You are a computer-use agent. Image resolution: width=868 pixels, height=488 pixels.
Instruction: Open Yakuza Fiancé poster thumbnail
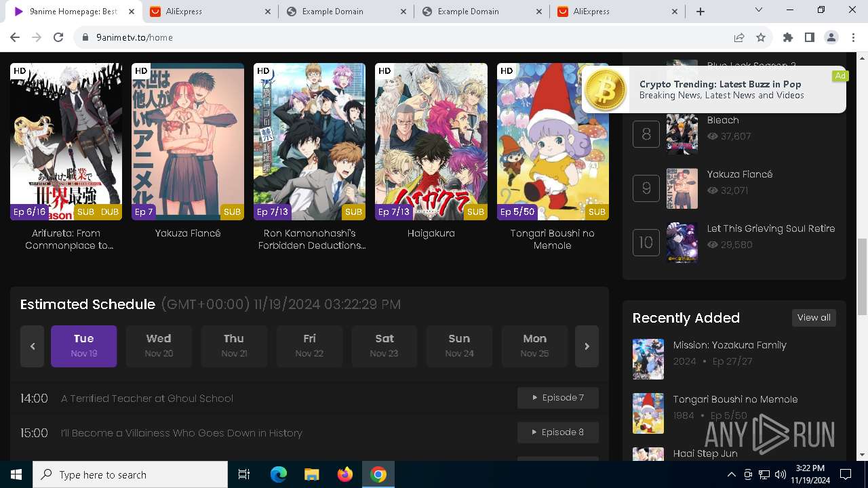click(x=188, y=142)
